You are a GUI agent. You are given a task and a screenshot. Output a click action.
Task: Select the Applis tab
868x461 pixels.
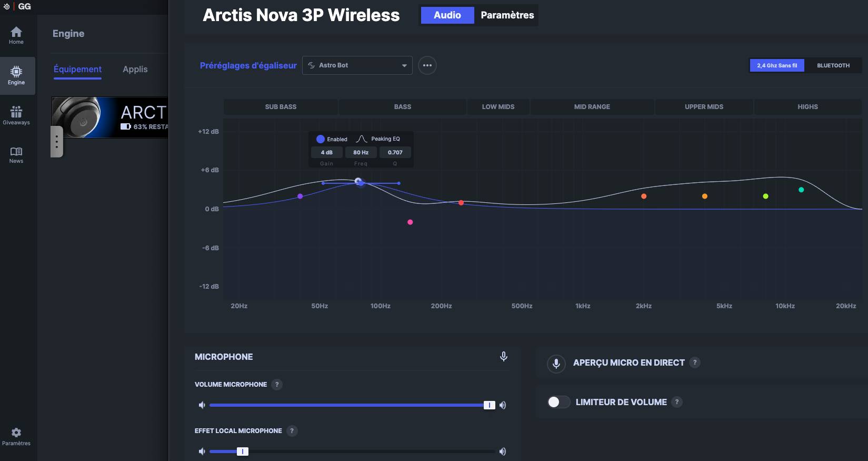click(135, 70)
